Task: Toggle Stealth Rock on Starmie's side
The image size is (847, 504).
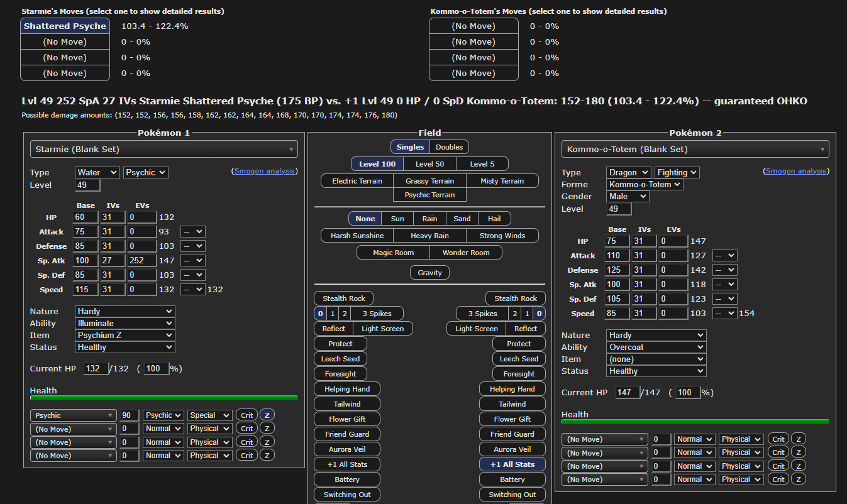Action: (344, 299)
